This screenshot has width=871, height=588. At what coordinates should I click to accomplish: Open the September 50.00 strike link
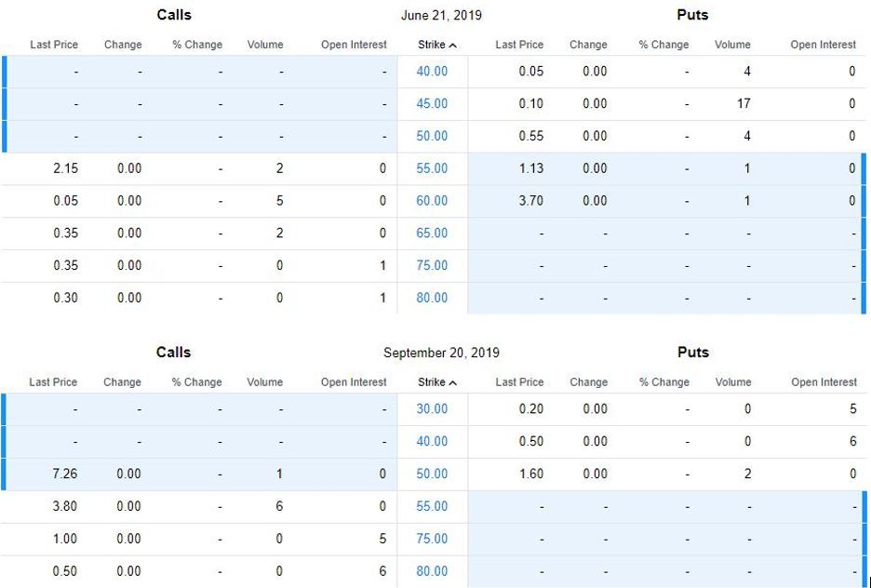(x=432, y=474)
